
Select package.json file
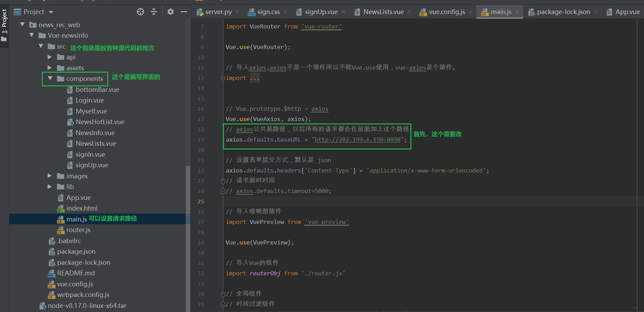point(76,251)
